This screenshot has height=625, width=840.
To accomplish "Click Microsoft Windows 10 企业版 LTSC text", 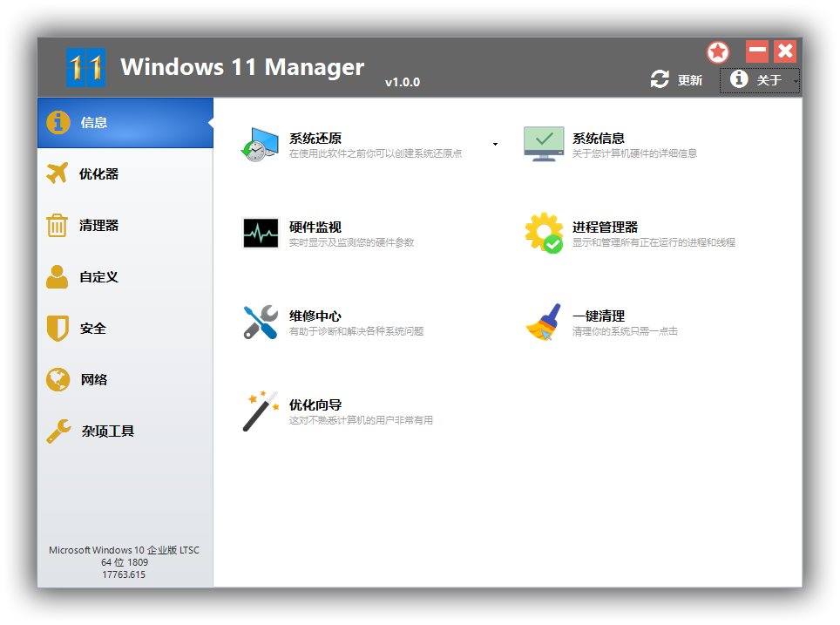I will pyautogui.click(x=124, y=550).
